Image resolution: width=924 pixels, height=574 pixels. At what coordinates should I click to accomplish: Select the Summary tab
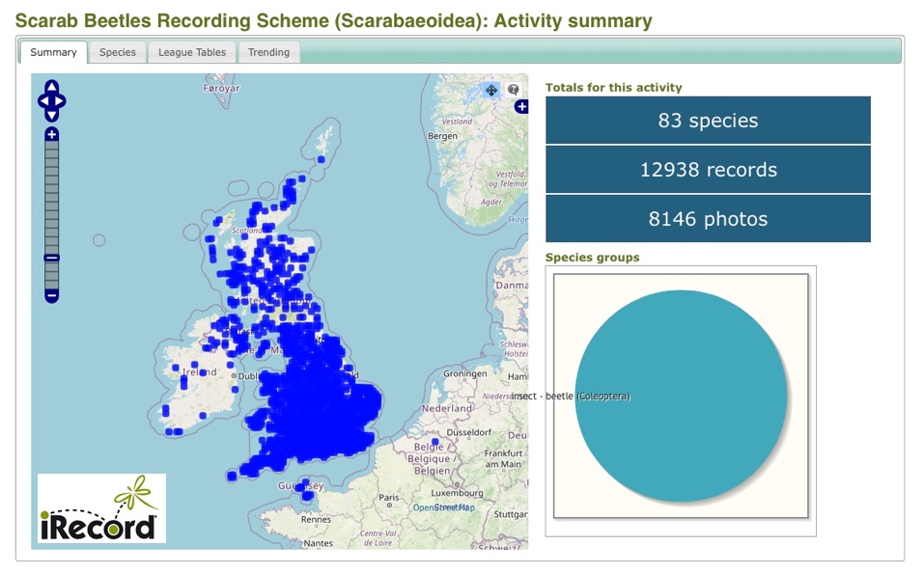coord(53,52)
